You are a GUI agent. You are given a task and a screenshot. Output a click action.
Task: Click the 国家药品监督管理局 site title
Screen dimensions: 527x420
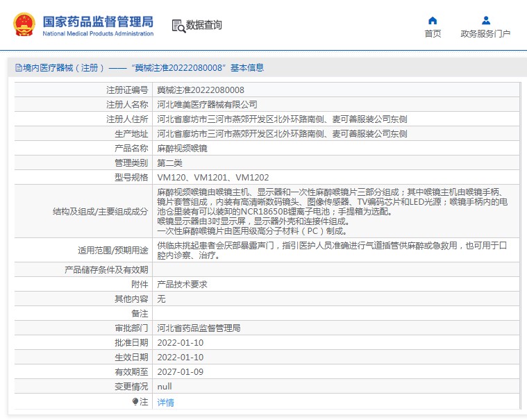click(98, 22)
